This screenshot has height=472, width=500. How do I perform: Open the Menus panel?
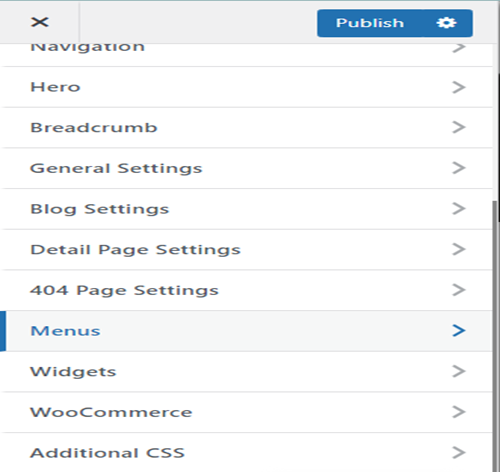(246, 331)
